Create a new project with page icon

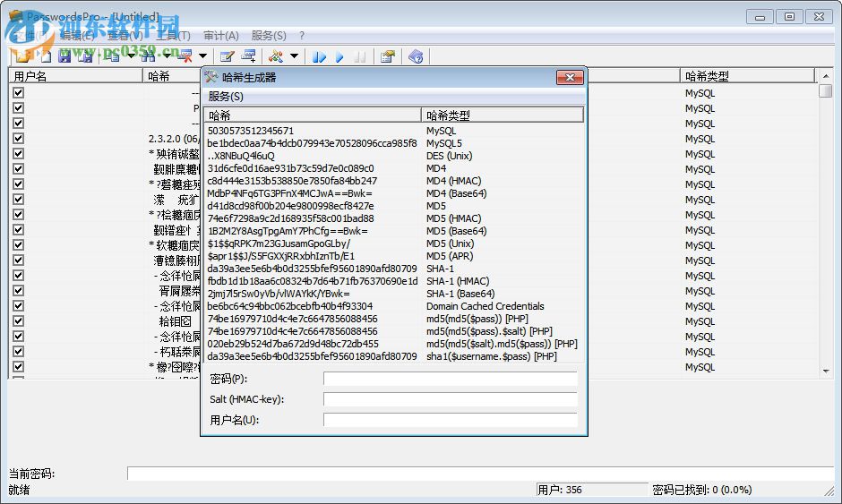point(45,56)
